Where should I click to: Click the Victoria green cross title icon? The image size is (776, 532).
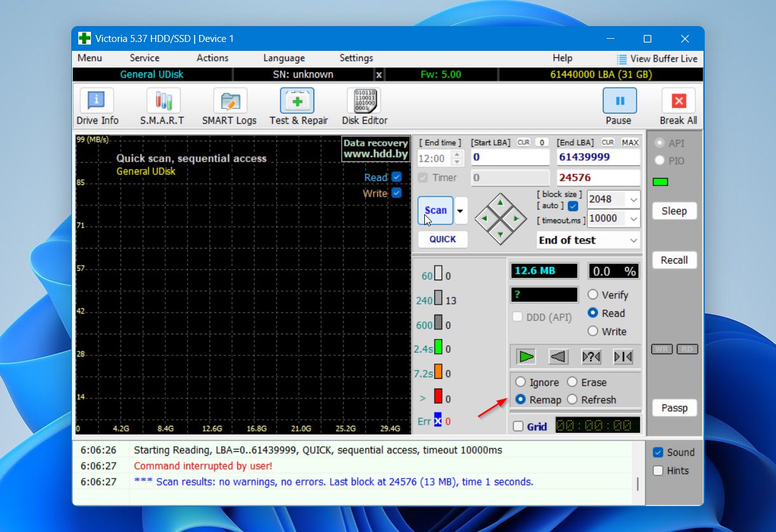[84, 39]
